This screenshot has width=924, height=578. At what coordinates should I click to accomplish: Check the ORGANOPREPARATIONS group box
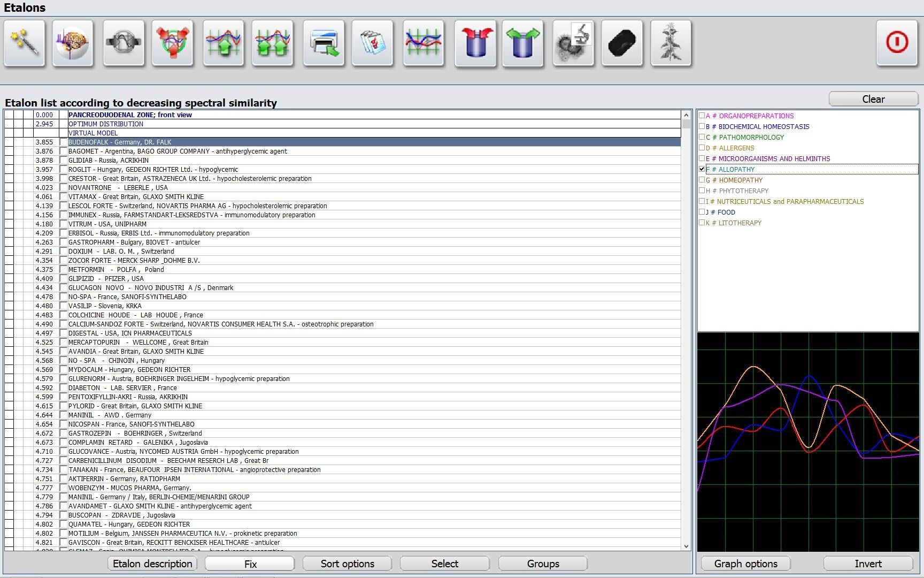tap(702, 116)
